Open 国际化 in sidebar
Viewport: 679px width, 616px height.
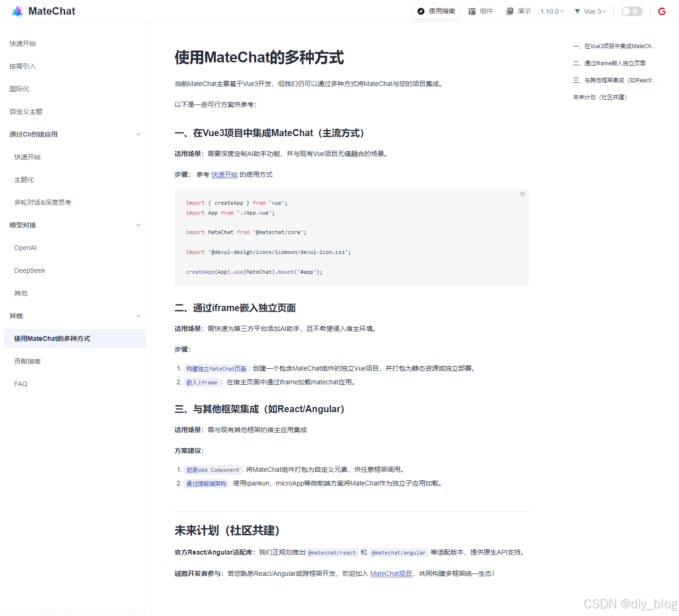[19, 89]
